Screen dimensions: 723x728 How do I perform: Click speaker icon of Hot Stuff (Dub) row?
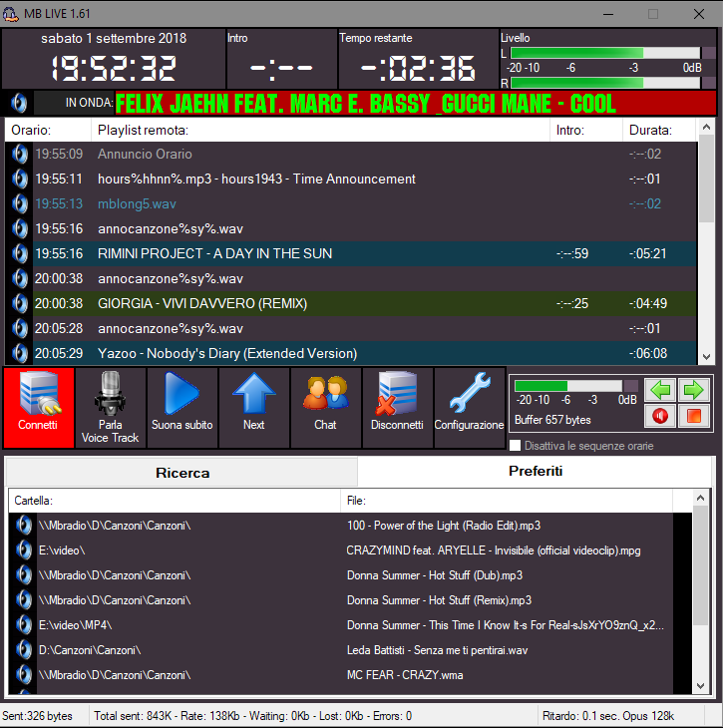(x=24, y=575)
